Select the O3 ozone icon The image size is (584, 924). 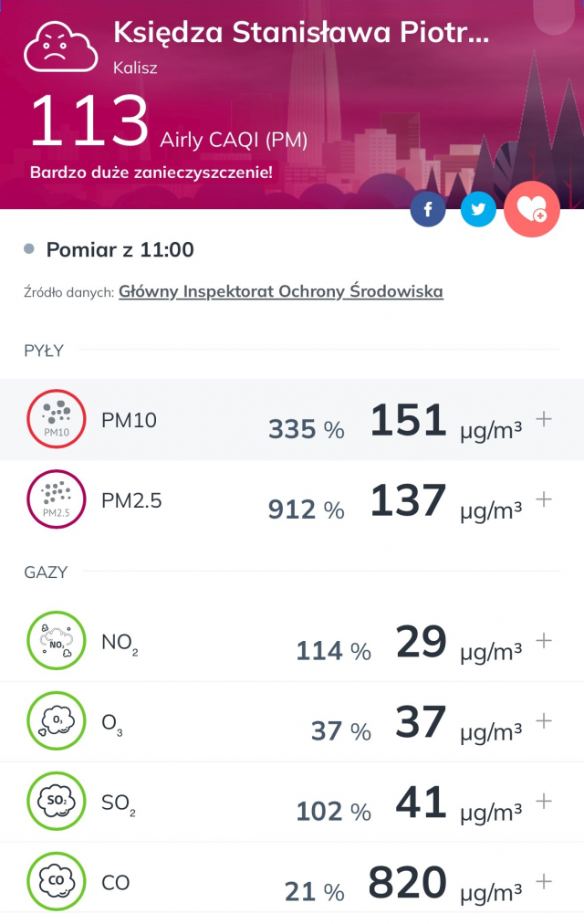[x=57, y=720]
